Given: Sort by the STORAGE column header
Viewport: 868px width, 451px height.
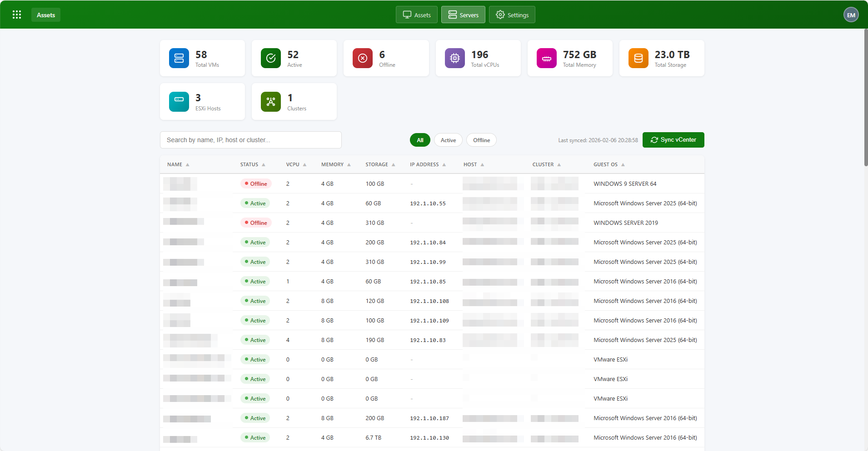Looking at the screenshot, I should click(380, 164).
